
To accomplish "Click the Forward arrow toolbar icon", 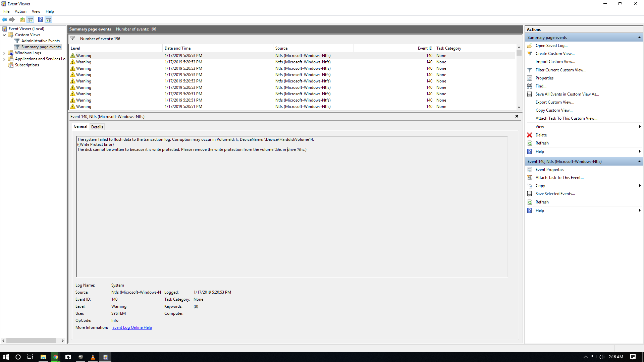I will click(x=12, y=19).
